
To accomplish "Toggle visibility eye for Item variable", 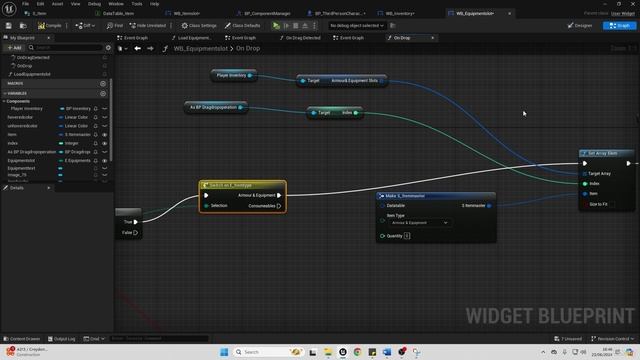I will point(104,135).
